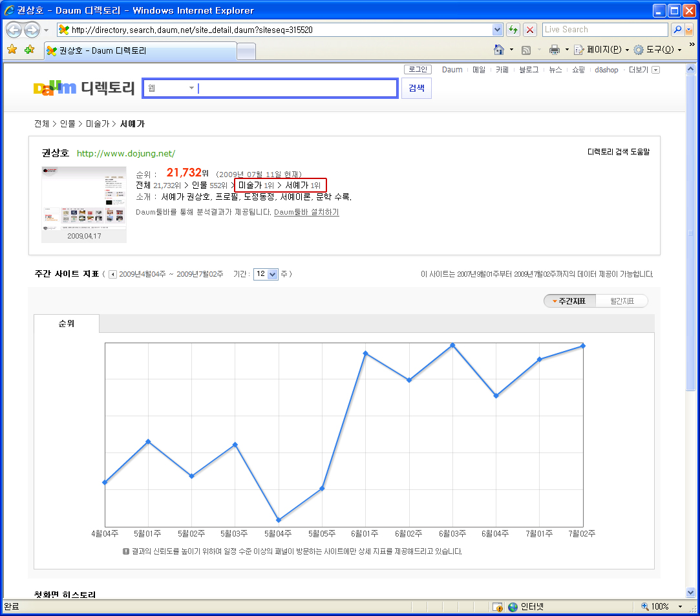The height and width of the screenshot is (616, 700).
Task: Click the Print icon
Action: point(555,50)
